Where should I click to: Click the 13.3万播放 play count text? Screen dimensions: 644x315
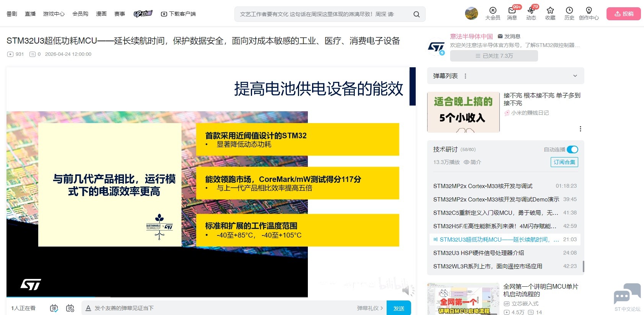point(446,162)
